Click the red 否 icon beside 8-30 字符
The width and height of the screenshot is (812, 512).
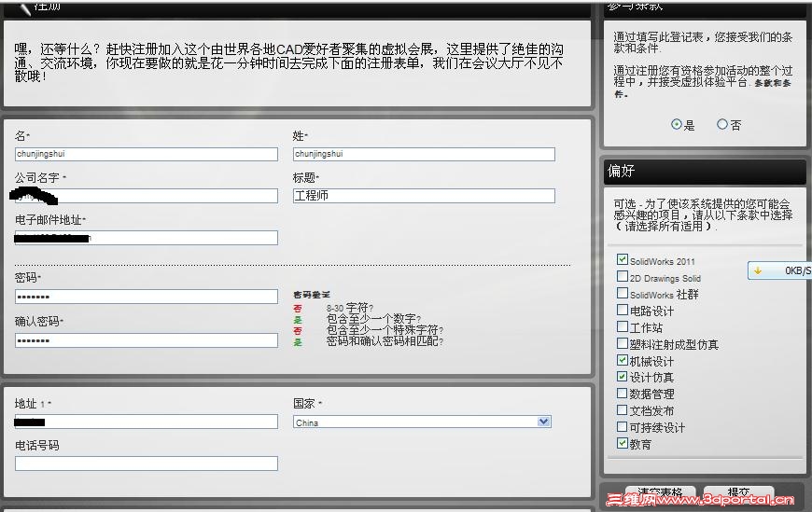click(x=298, y=309)
